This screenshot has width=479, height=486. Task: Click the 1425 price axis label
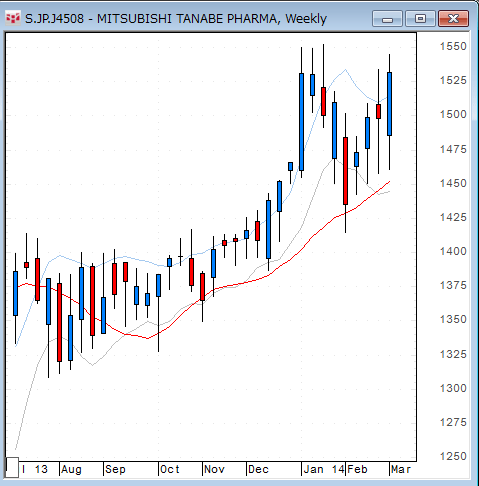point(453,217)
